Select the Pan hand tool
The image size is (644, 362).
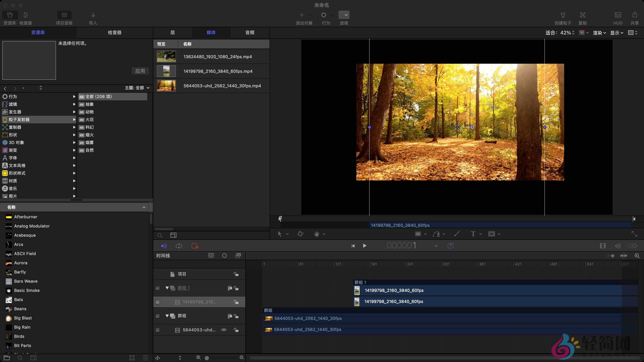tap(316, 234)
